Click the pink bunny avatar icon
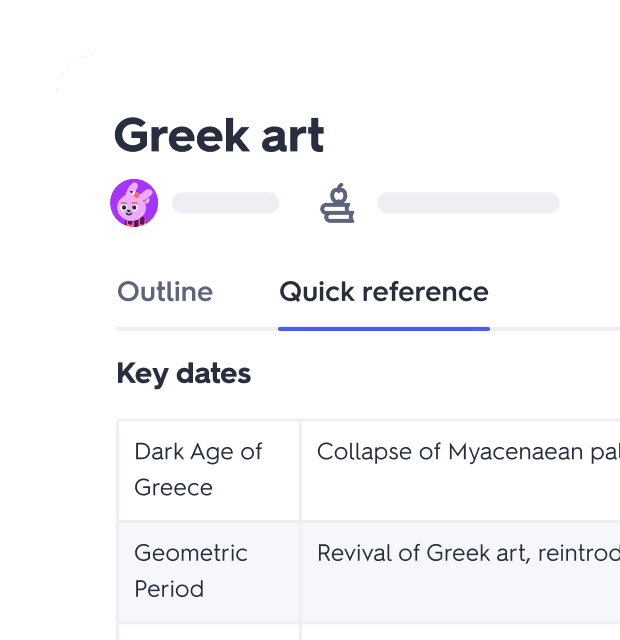The height and width of the screenshot is (640, 620). tap(134, 203)
